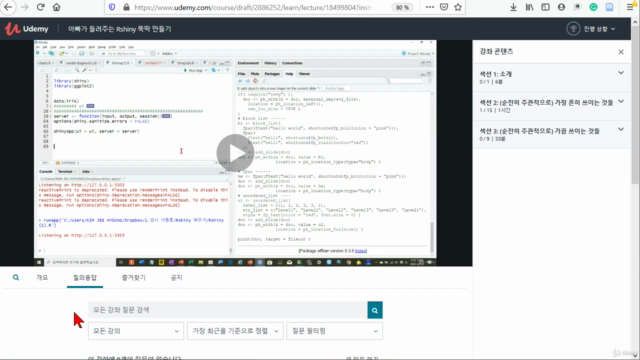Click the 모든 강좌 질문 검색 field
The width and height of the screenshot is (640, 360).
pyautogui.click(x=228, y=310)
